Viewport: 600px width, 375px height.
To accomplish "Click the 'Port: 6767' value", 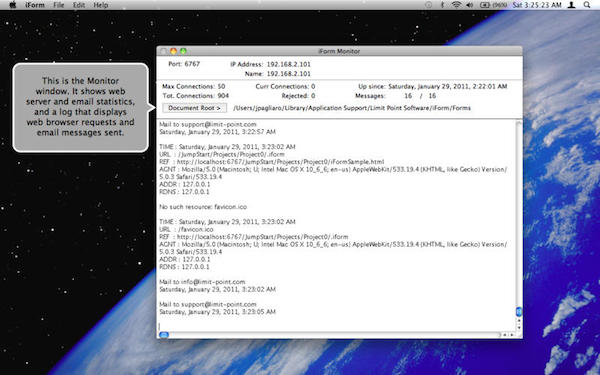I will (x=184, y=64).
